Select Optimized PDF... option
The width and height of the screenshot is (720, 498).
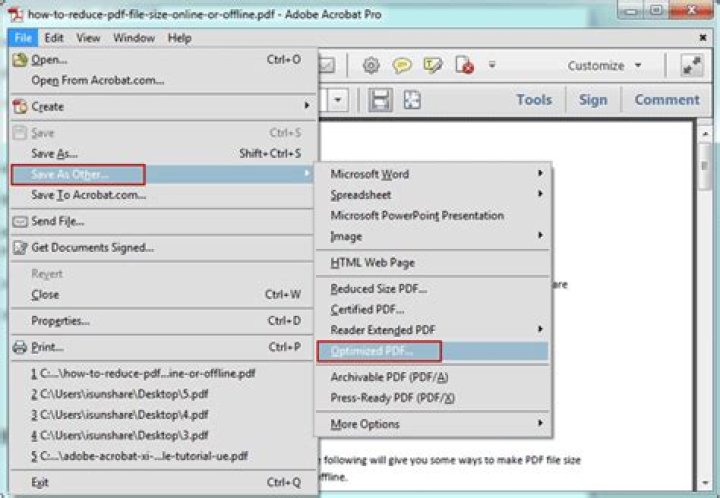click(433, 351)
